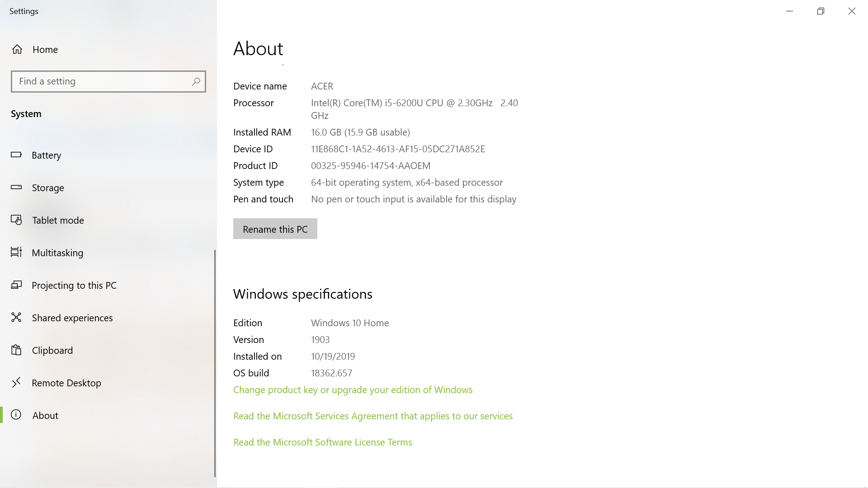Screen dimensions: 868x488
Task: Select the About label in sidebar
Action: 45,415
